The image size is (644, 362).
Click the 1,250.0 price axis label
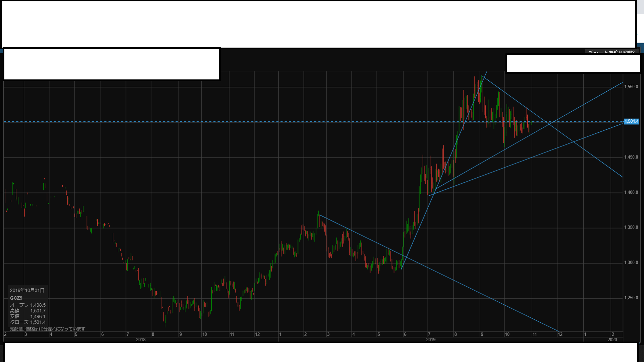[x=631, y=298]
